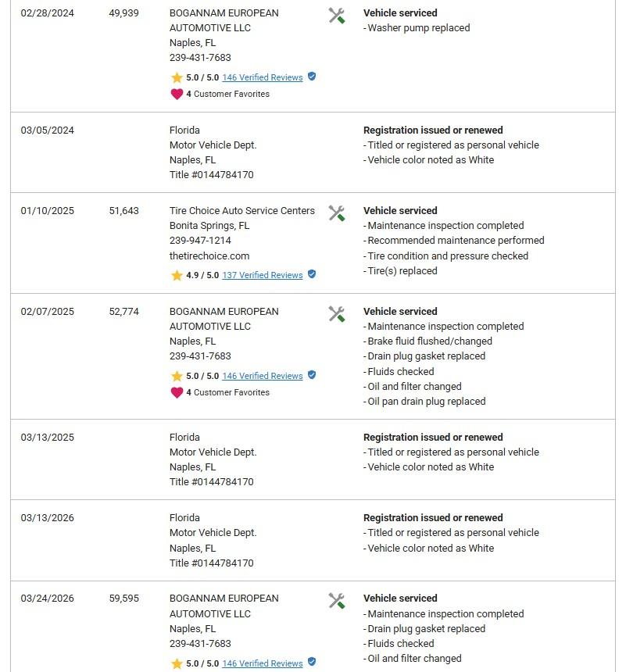
Task: Click the Tire Choice phone number 239-947-1214
Action: [200, 241]
